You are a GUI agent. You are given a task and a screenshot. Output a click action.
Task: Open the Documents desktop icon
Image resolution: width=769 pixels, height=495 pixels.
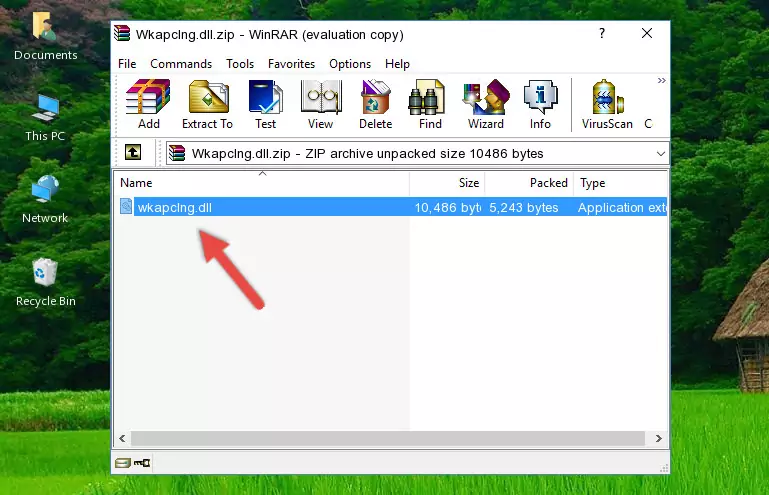click(x=45, y=36)
